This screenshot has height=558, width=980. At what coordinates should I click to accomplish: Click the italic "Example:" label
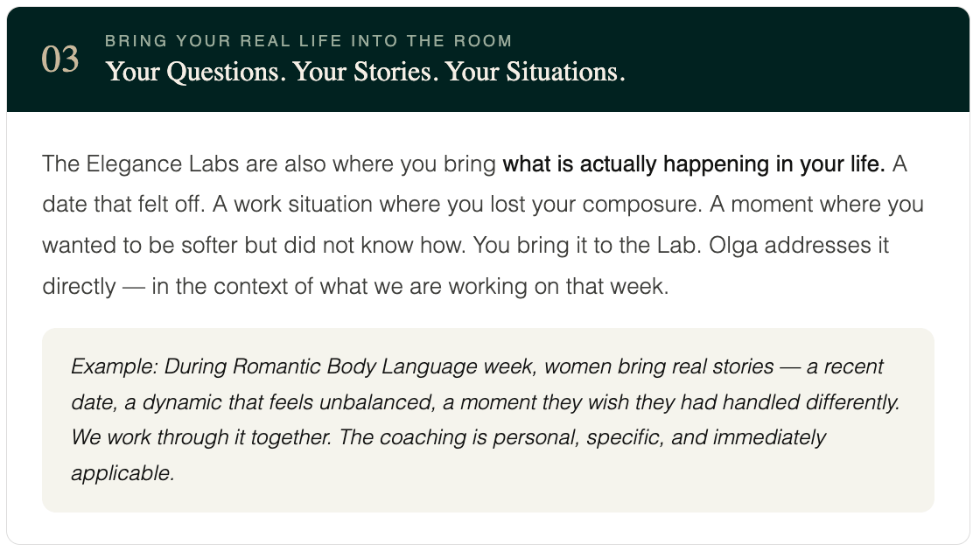pos(115,366)
